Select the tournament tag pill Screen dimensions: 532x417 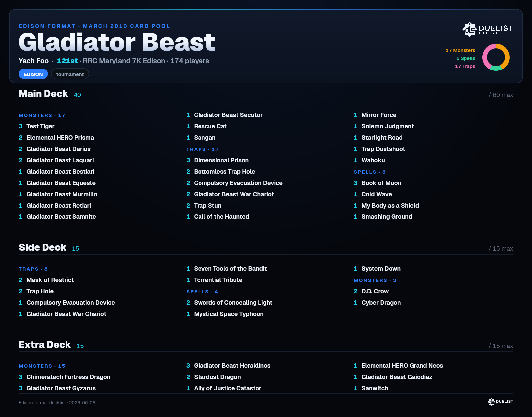point(70,74)
